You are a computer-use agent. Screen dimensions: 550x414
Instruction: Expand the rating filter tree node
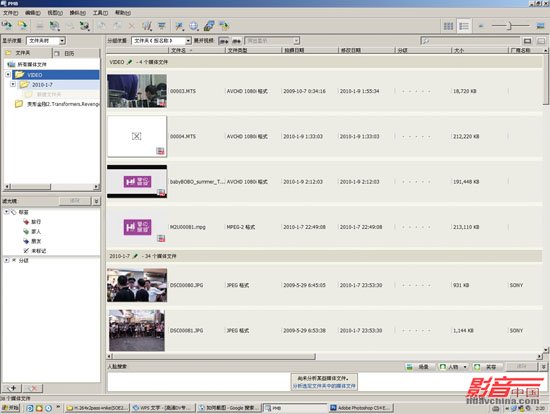point(7,260)
